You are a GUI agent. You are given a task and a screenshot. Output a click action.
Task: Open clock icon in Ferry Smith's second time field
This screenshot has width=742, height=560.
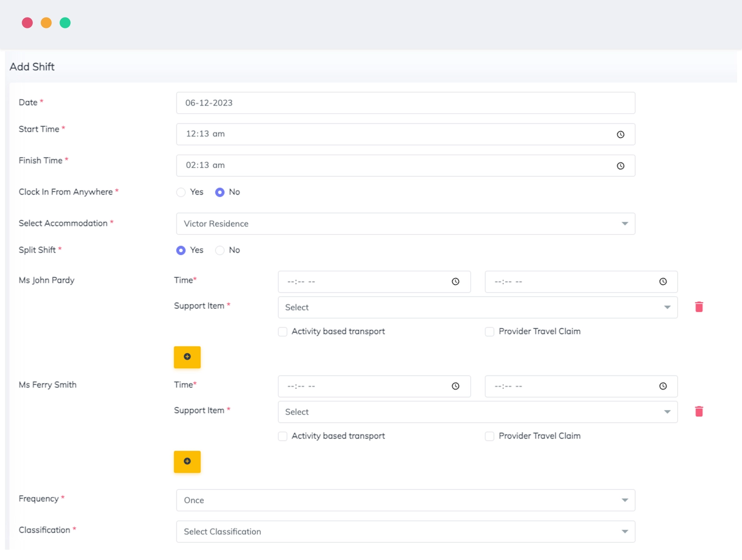coord(663,386)
